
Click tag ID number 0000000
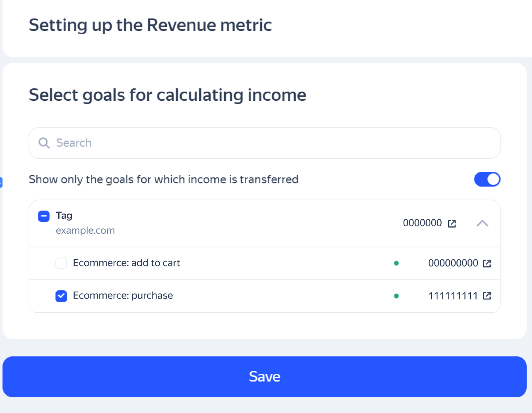(422, 223)
